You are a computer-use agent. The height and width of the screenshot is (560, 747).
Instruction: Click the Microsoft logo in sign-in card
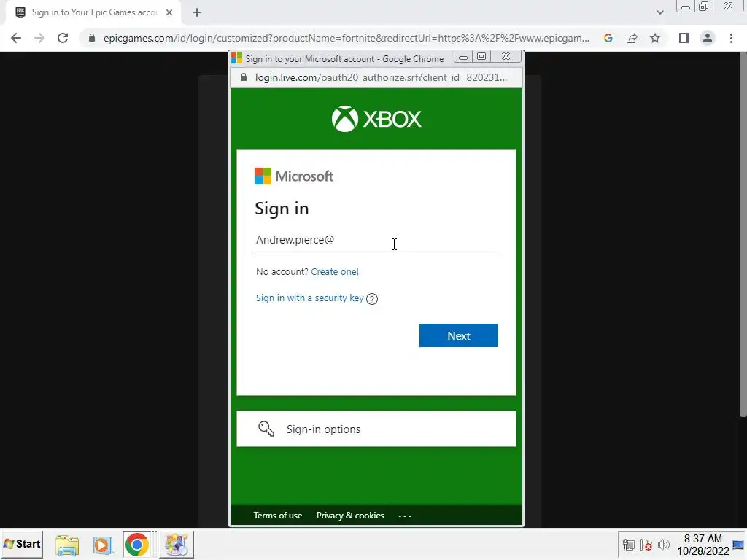pyautogui.click(x=294, y=176)
